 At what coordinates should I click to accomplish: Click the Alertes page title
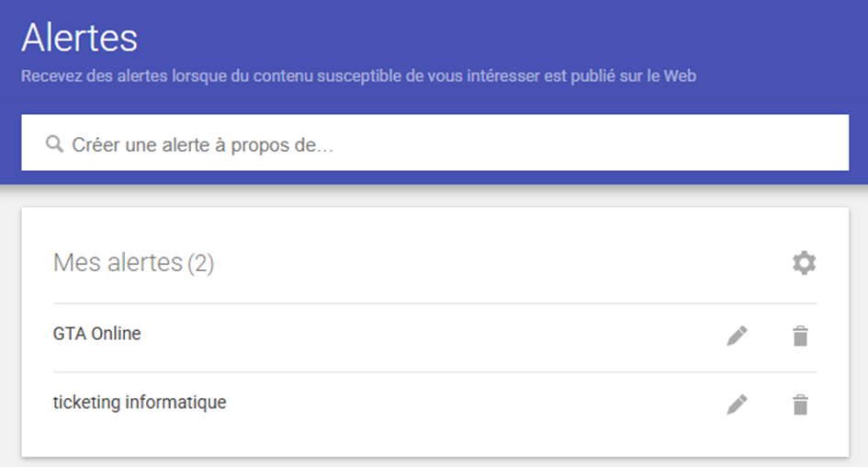79,38
